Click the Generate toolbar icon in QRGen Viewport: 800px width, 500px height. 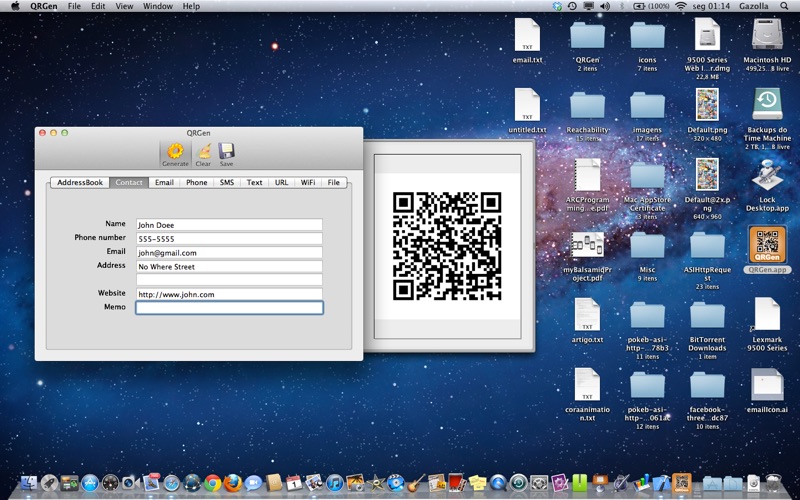pyautogui.click(x=175, y=154)
